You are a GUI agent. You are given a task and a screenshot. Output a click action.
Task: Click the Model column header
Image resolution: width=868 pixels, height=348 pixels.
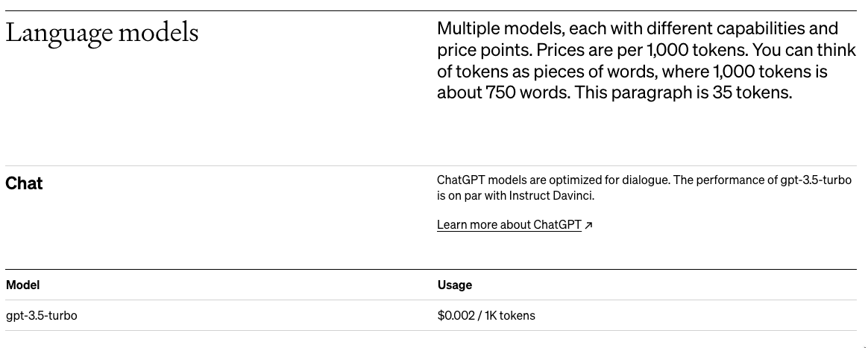[x=22, y=285]
